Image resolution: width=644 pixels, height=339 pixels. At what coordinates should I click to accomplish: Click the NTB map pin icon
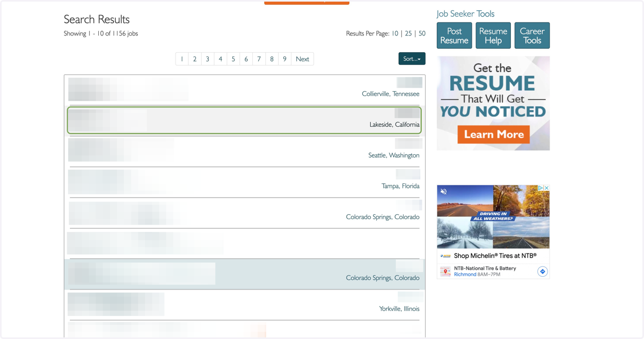click(445, 272)
